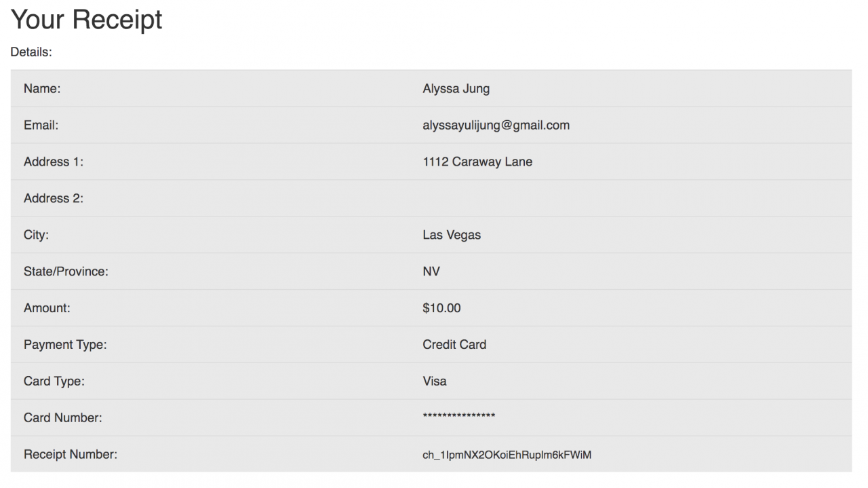Click the "Card Number:" row label
The image size is (868, 488).
pyautogui.click(x=63, y=418)
